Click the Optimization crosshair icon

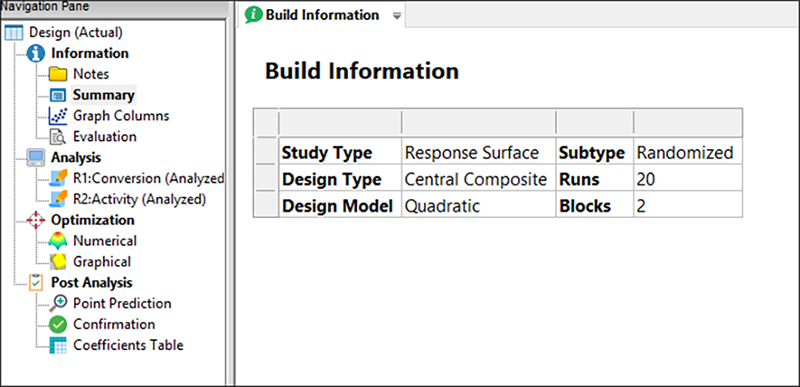click(36, 220)
